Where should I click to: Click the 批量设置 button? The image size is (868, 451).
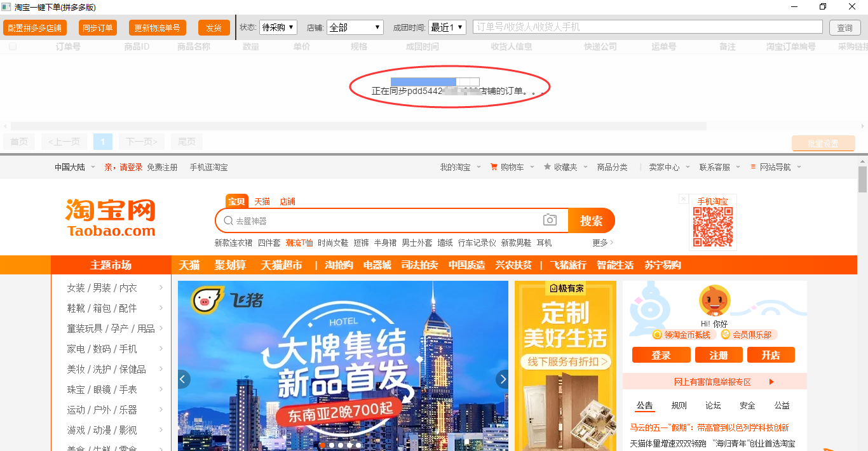pyautogui.click(x=823, y=144)
